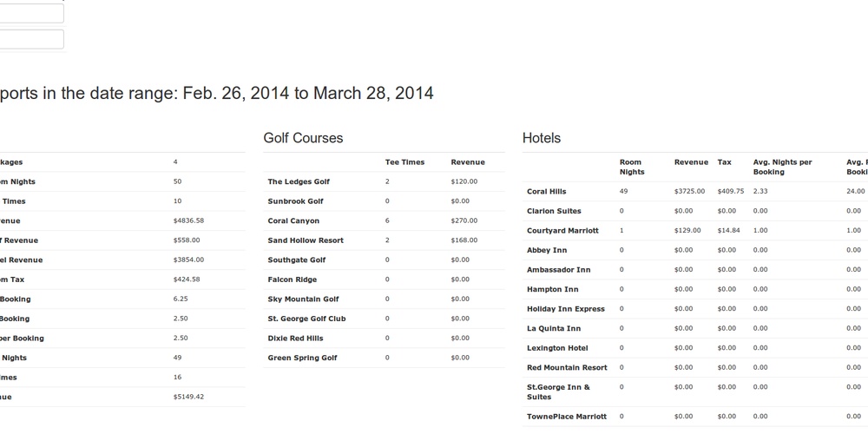Click the second date input field
The width and height of the screenshot is (868, 434).
coord(31,39)
